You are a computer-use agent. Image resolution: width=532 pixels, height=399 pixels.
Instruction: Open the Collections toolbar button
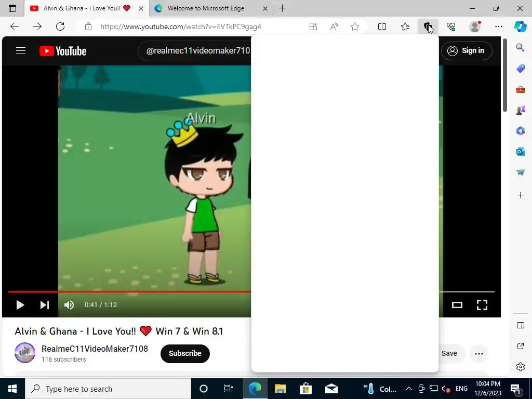click(x=428, y=26)
